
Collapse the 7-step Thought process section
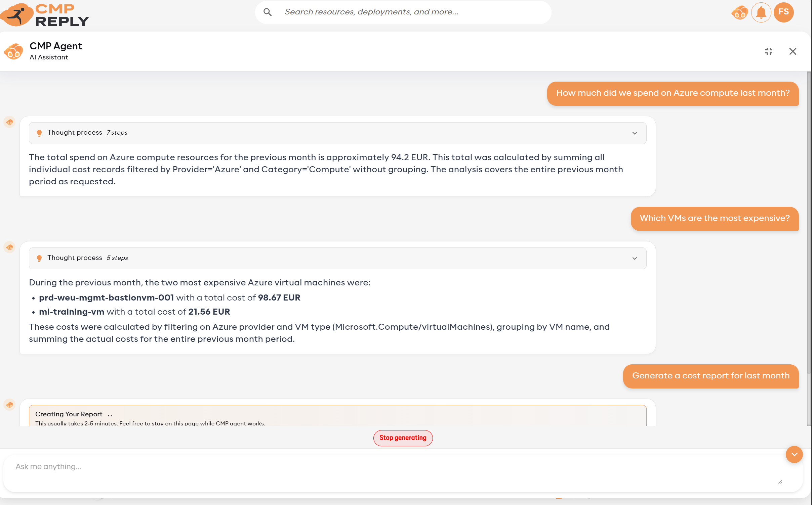(x=634, y=133)
